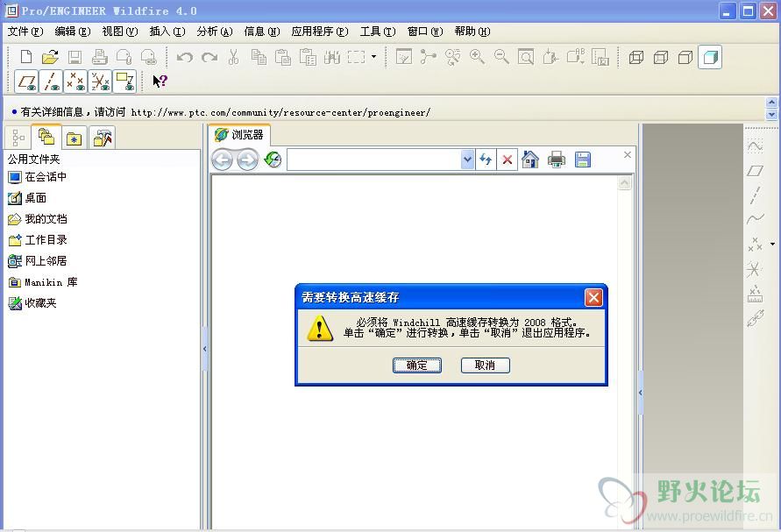
Task: Click the Cut scissors icon
Action: pyautogui.click(x=233, y=57)
